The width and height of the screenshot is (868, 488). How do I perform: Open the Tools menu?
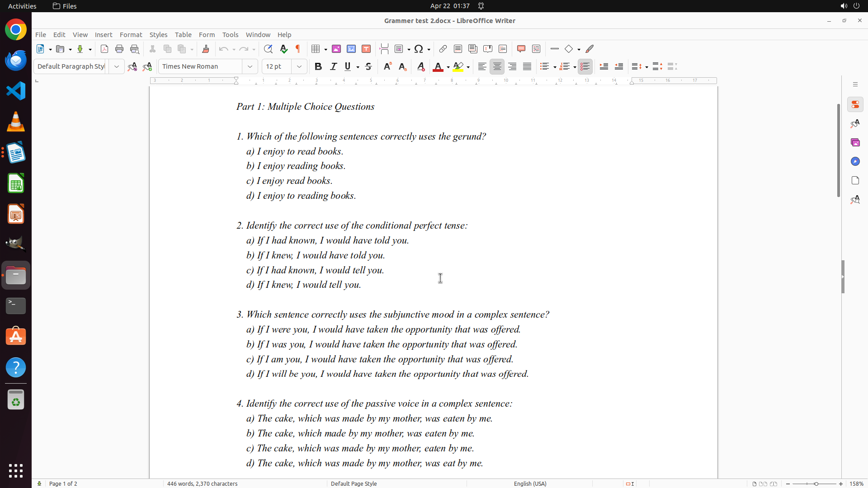click(x=230, y=35)
